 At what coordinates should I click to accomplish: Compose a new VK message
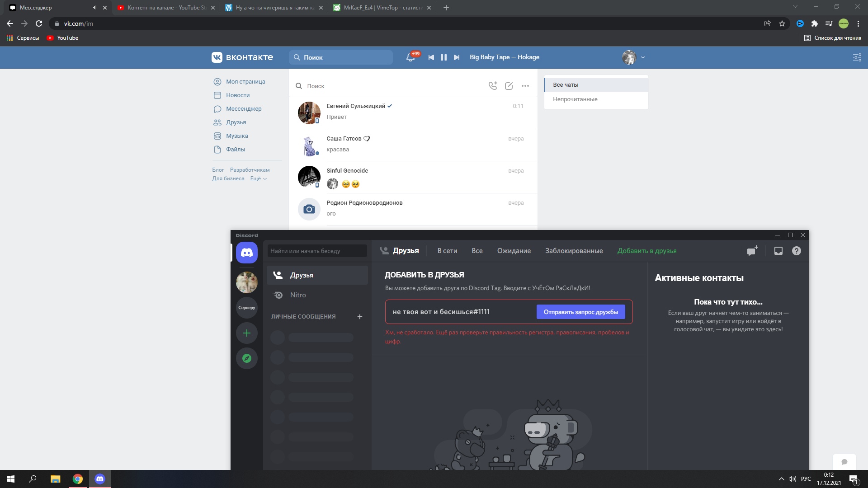click(509, 86)
